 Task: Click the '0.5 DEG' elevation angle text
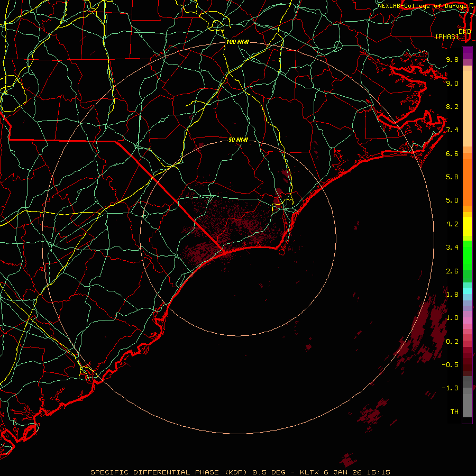[269, 472]
